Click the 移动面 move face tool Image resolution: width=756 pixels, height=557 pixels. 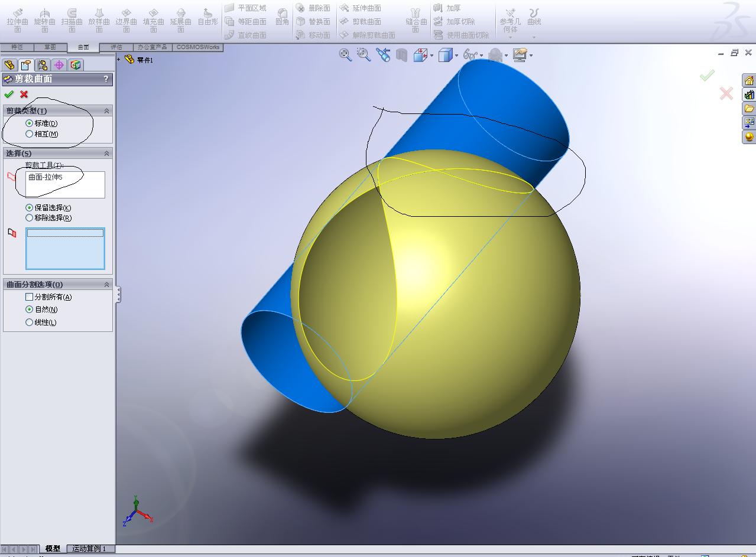click(x=313, y=35)
